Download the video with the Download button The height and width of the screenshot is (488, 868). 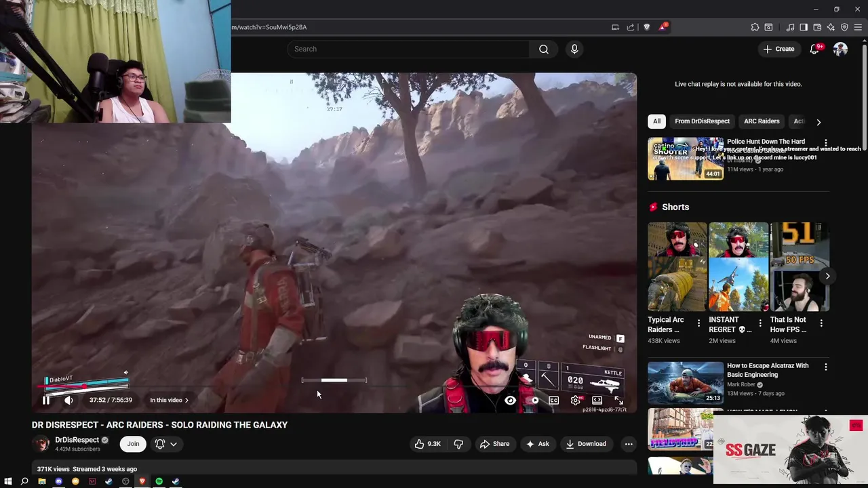(586, 444)
